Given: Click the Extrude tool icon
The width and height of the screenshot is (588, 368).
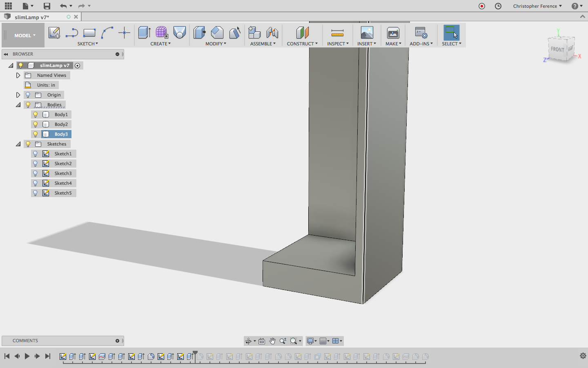Looking at the screenshot, I should [144, 33].
